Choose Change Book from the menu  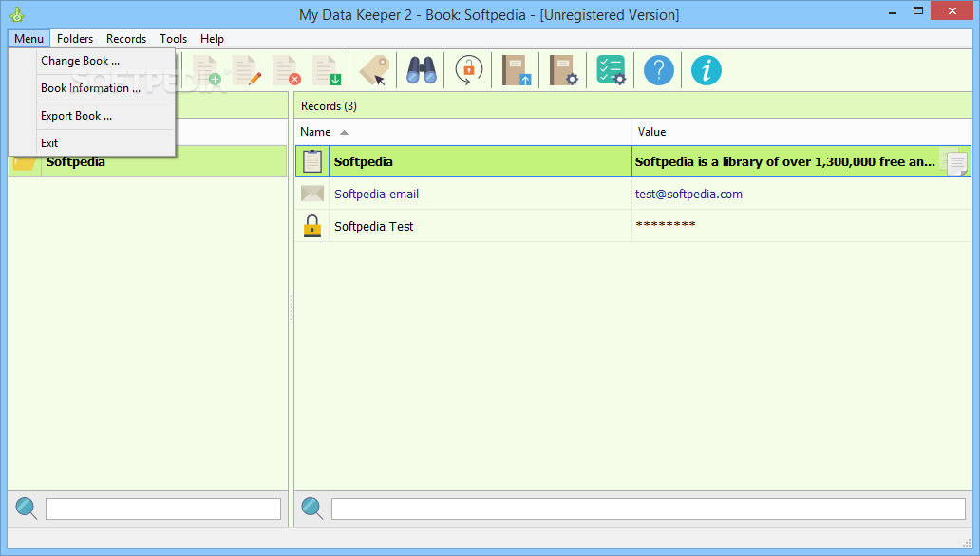[x=80, y=61]
